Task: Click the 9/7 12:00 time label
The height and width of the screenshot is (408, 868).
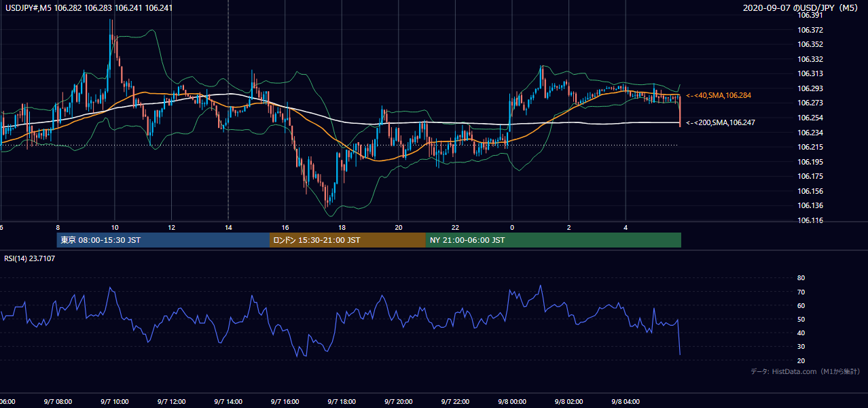Action: tap(171, 402)
